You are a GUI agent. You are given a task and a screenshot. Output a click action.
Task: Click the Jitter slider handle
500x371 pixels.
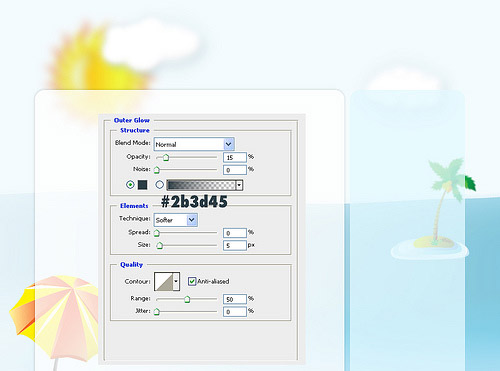point(157,312)
